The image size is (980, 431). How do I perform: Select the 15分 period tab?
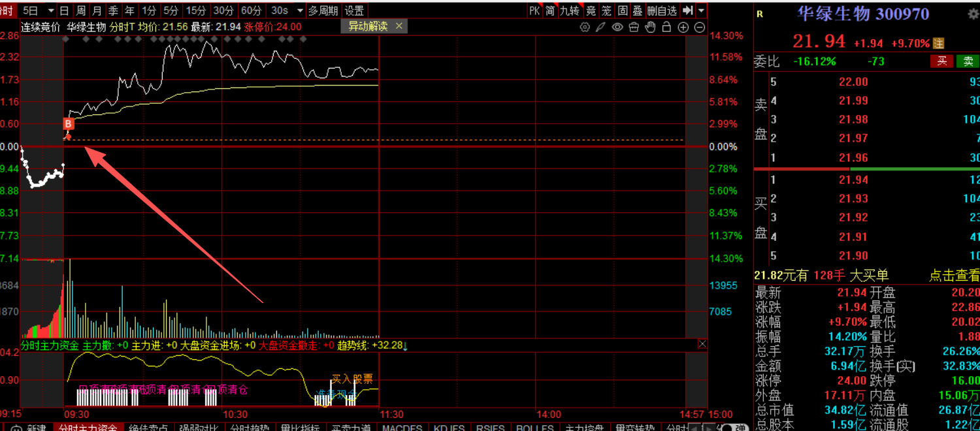tap(195, 10)
